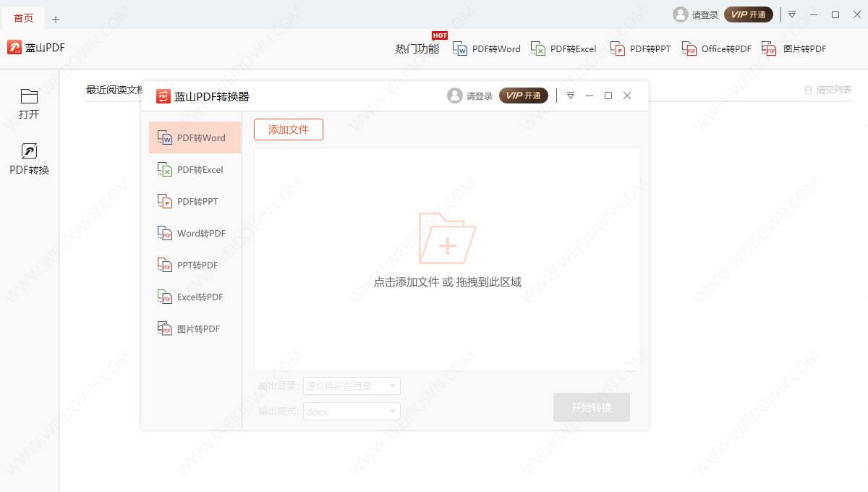This screenshot has height=492, width=868.
Task: Open converter dialog menu triangle icon
Action: (x=571, y=96)
